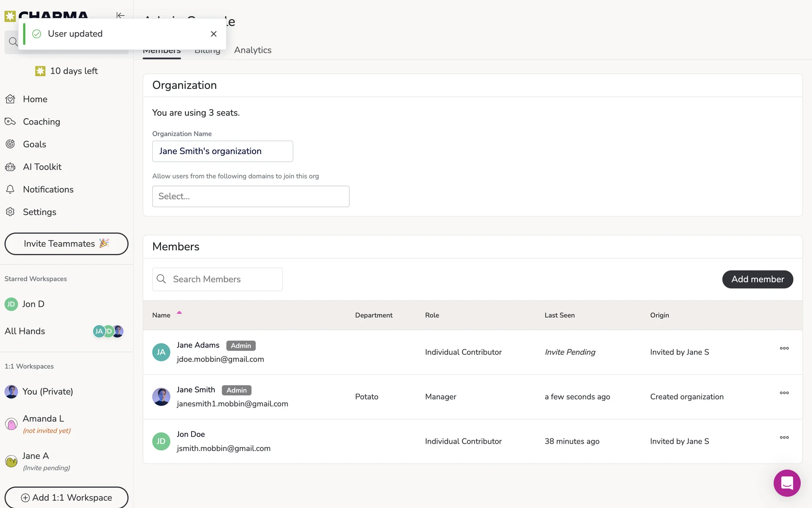
Task: Sort members by Name column
Action: (x=162, y=315)
